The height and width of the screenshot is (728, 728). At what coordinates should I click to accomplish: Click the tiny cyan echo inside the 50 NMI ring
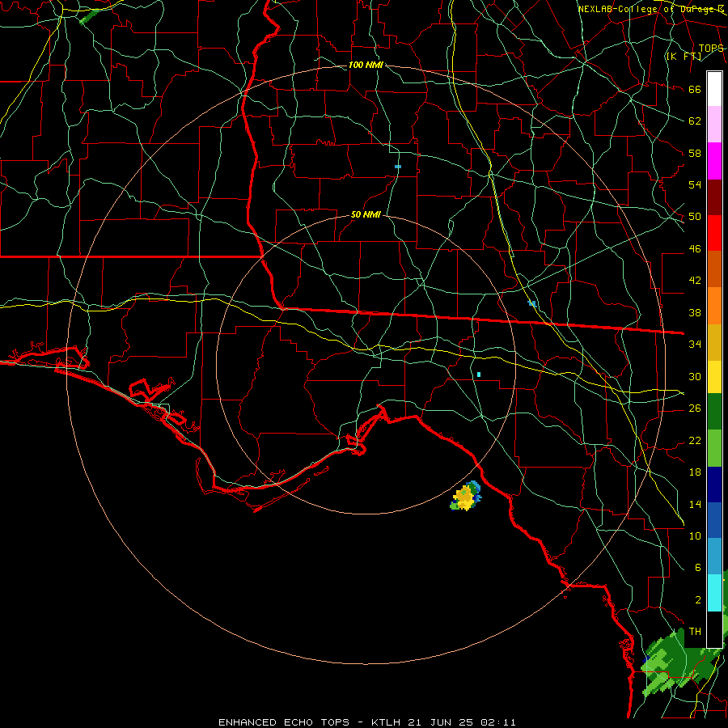(479, 375)
